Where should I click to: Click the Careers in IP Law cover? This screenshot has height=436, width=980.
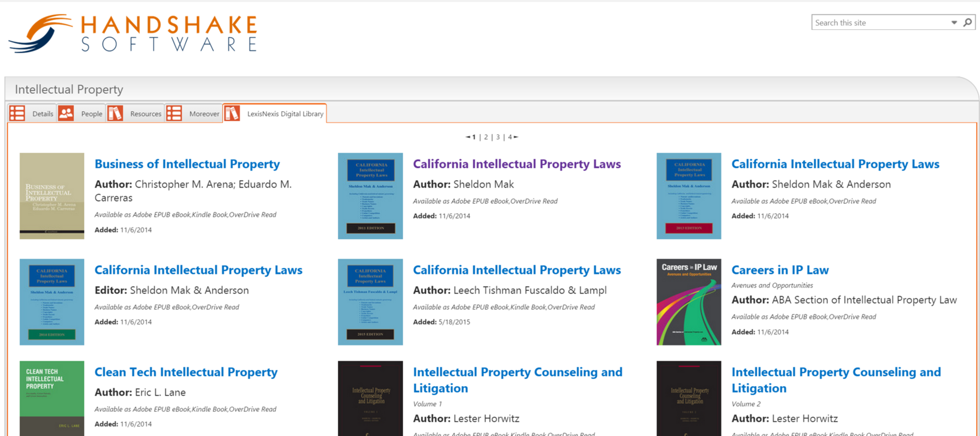click(x=689, y=302)
